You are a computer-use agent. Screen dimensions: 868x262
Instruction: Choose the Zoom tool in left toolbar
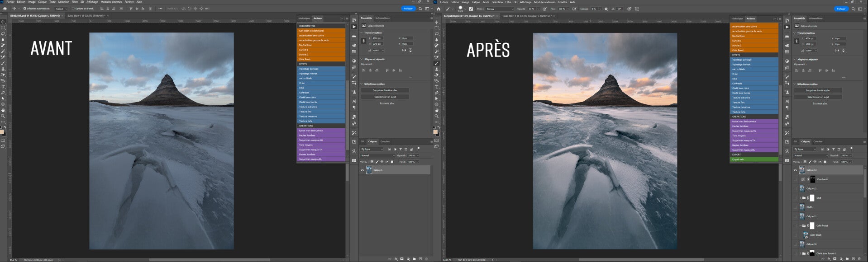coord(3,116)
